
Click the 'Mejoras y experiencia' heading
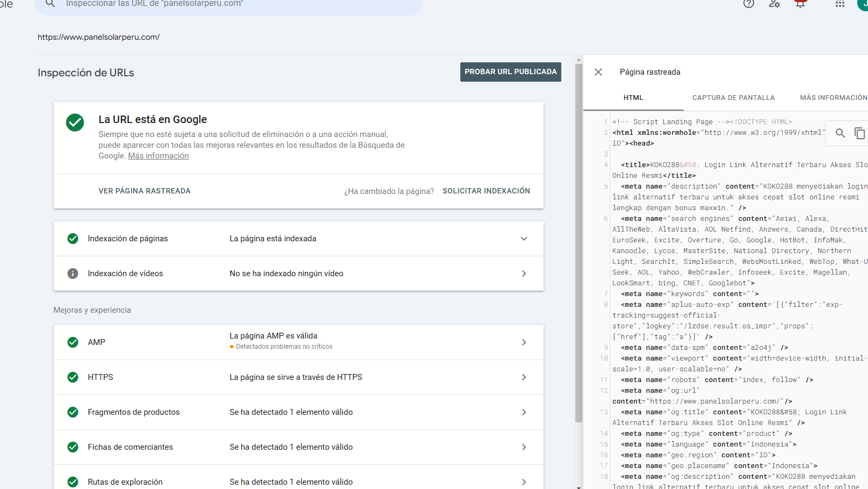click(92, 310)
